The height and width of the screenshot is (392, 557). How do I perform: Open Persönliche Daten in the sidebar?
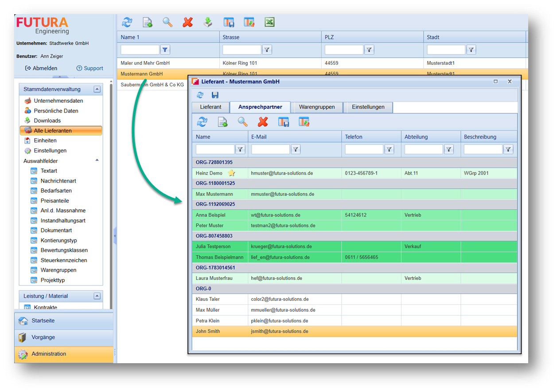56,111
